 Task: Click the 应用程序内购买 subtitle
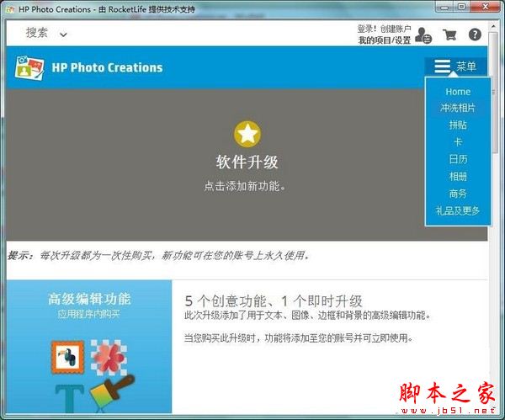[89, 314]
